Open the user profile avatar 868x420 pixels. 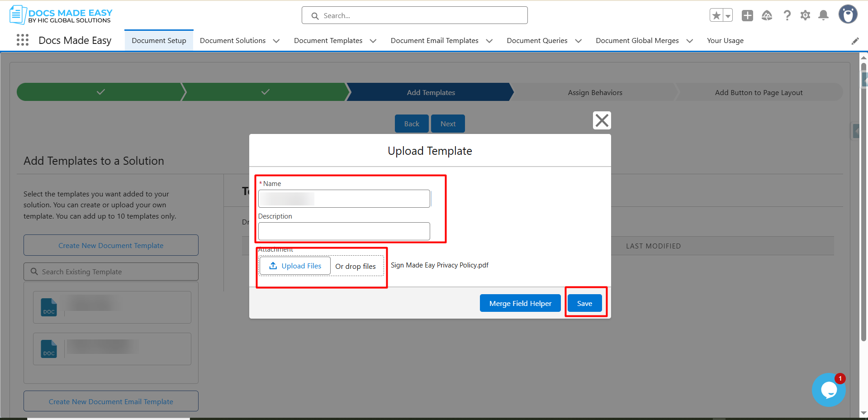pyautogui.click(x=848, y=14)
